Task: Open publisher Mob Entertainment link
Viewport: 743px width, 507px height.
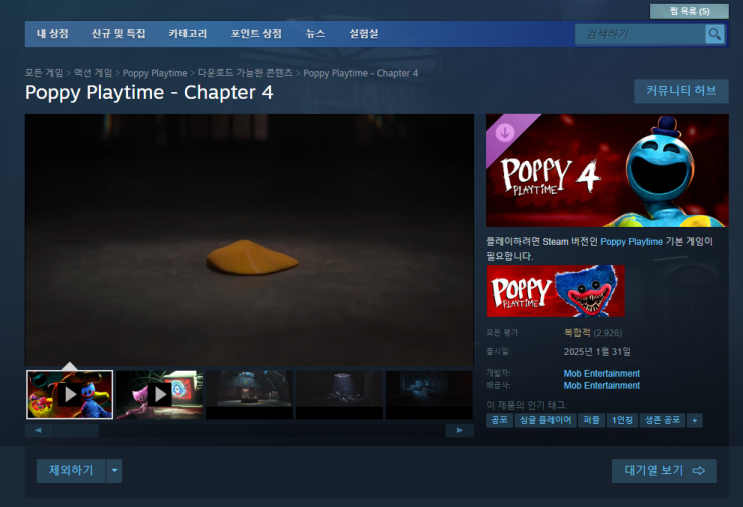Action: (601, 386)
